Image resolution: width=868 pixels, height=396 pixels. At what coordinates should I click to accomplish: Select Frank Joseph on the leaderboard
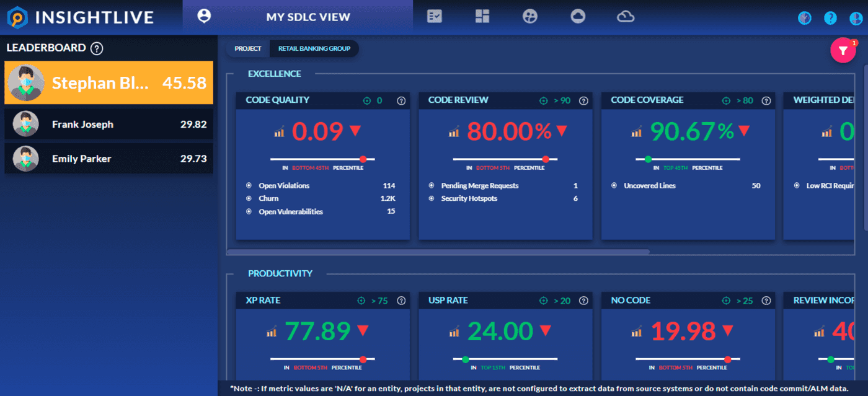(x=108, y=124)
